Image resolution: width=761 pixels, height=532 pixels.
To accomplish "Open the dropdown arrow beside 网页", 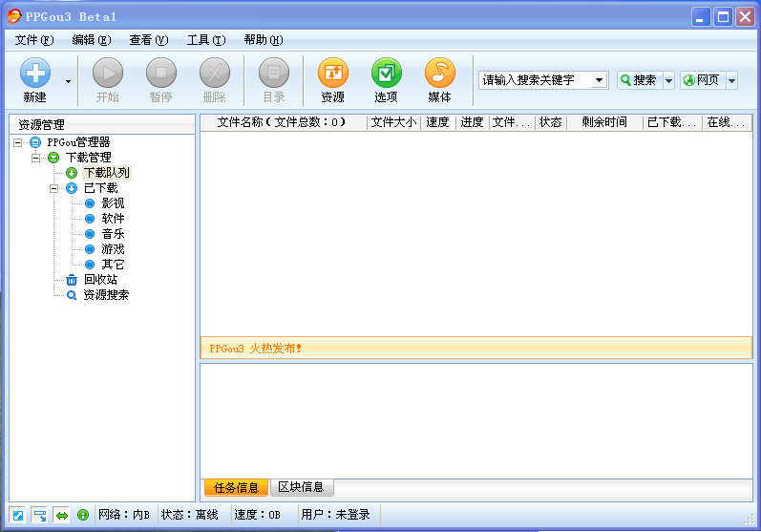I will 732,80.
